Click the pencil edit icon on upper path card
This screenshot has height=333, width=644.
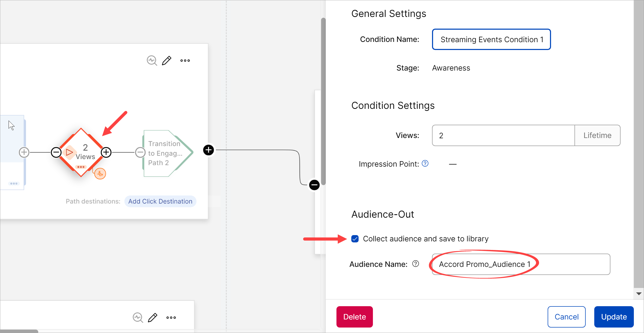[x=167, y=60]
